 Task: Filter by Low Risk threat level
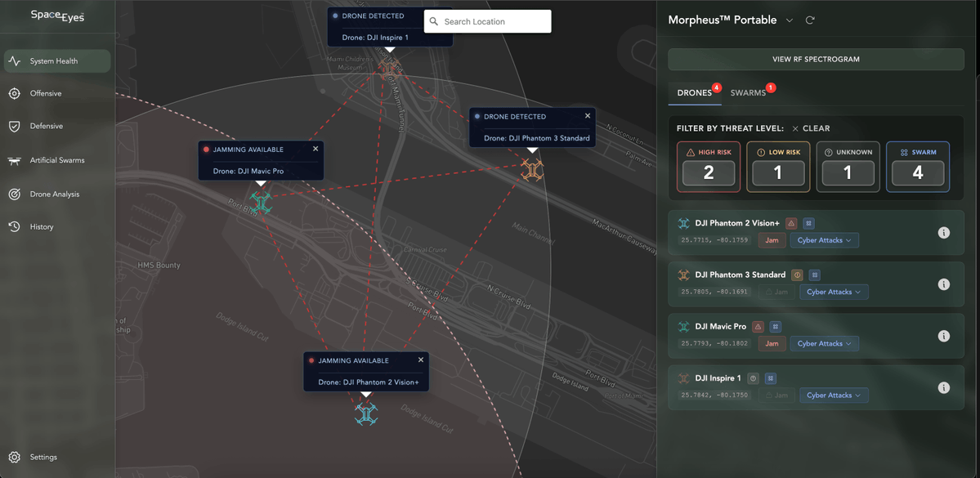coord(778,167)
